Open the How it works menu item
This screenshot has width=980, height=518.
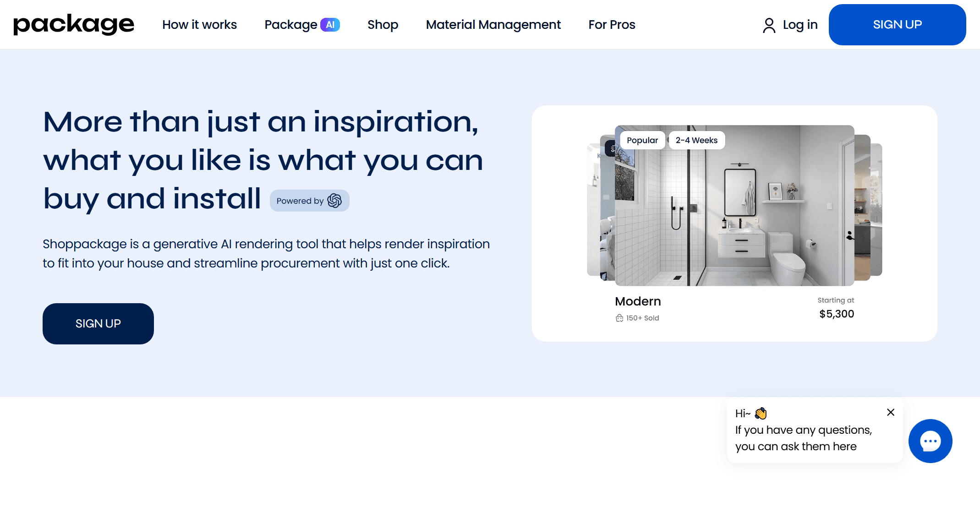coord(199,25)
